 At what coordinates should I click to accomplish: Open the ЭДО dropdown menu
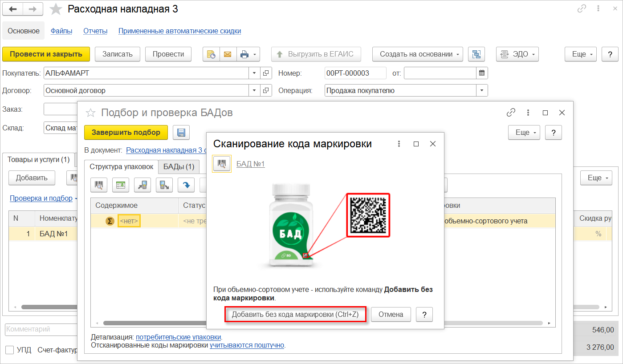517,54
